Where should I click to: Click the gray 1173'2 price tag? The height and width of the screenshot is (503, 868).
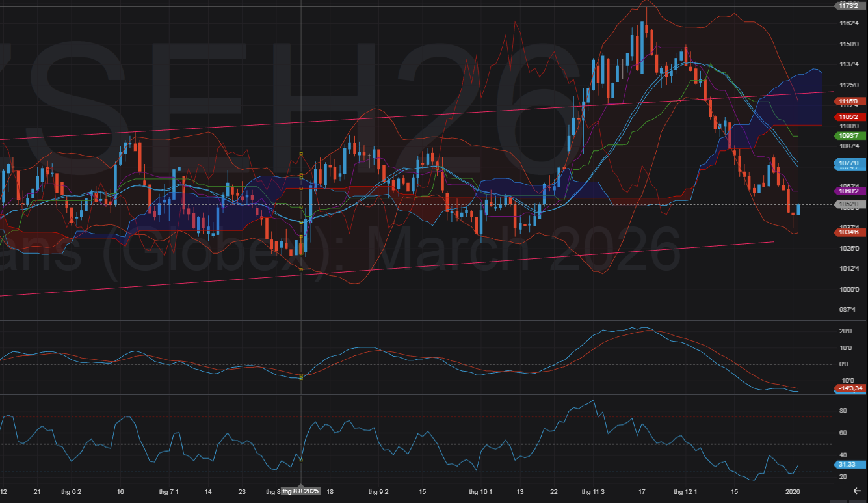pyautogui.click(x=849, y=5)
